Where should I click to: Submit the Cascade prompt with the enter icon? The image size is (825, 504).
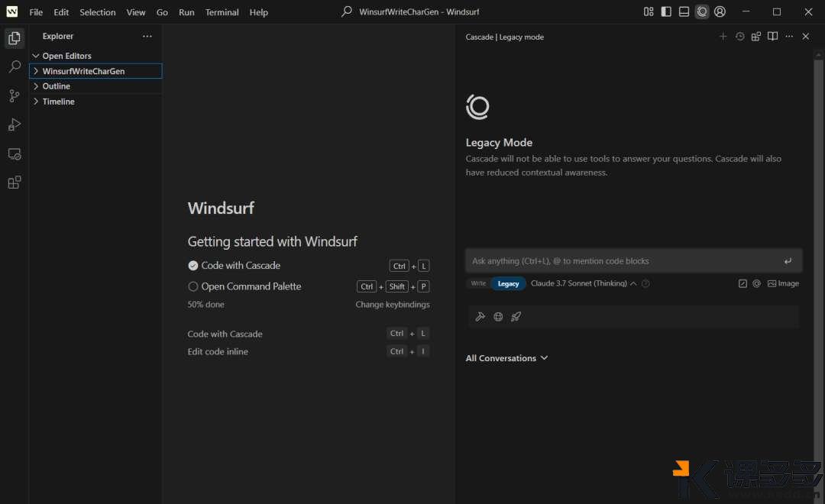(788, 261)
